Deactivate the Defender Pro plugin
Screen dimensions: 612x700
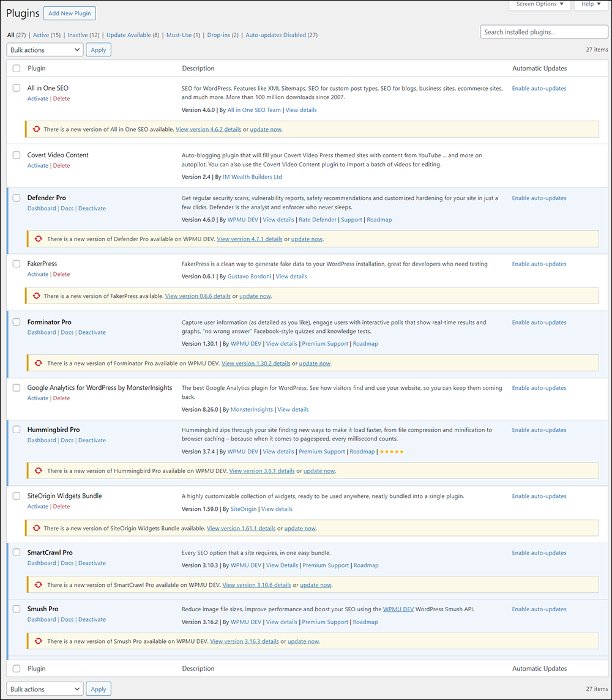tap(92, 209)
